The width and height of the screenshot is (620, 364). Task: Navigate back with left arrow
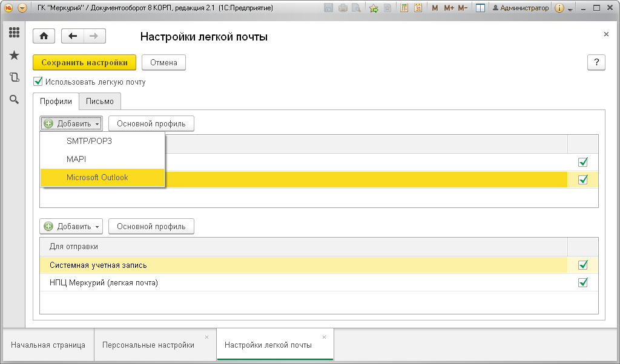coord(73,36)
